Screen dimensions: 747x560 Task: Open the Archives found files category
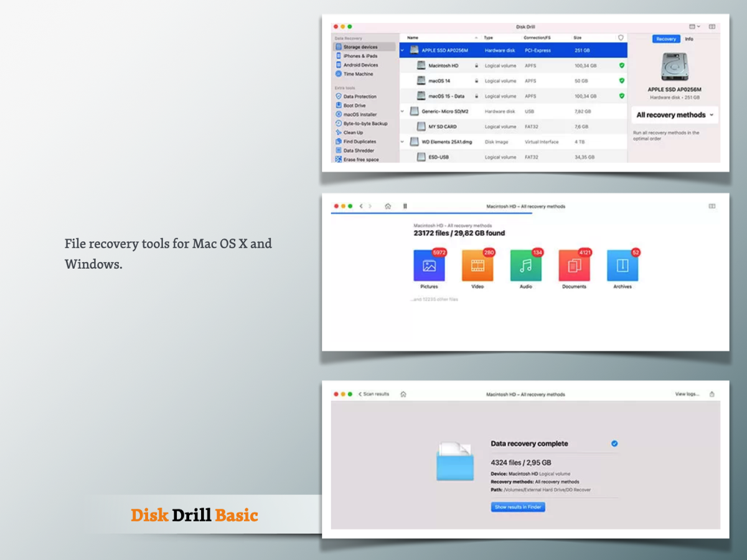[622, 266]
